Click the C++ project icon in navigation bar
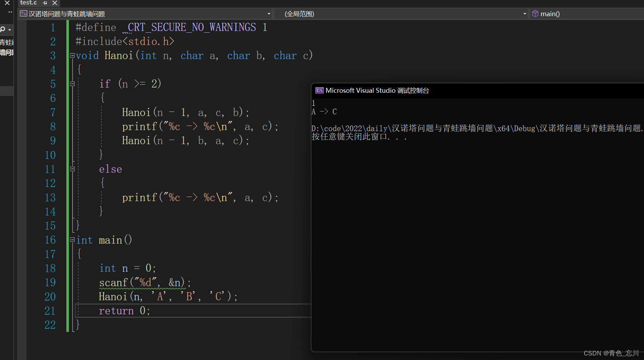 coord(24,14)
